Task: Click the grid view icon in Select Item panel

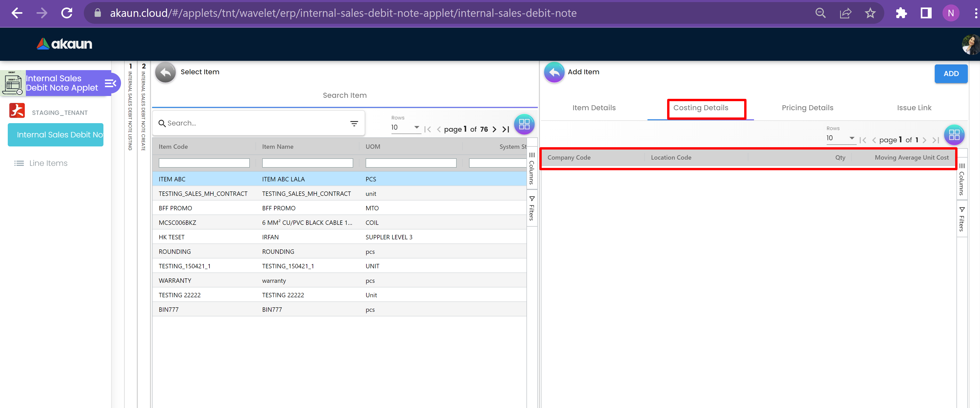Action: tap(524, 124)
